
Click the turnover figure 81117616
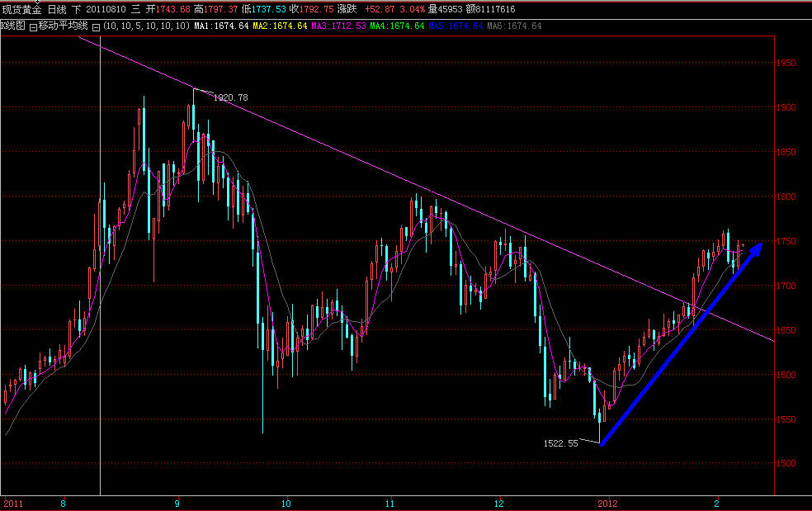[x=496, y=9]
